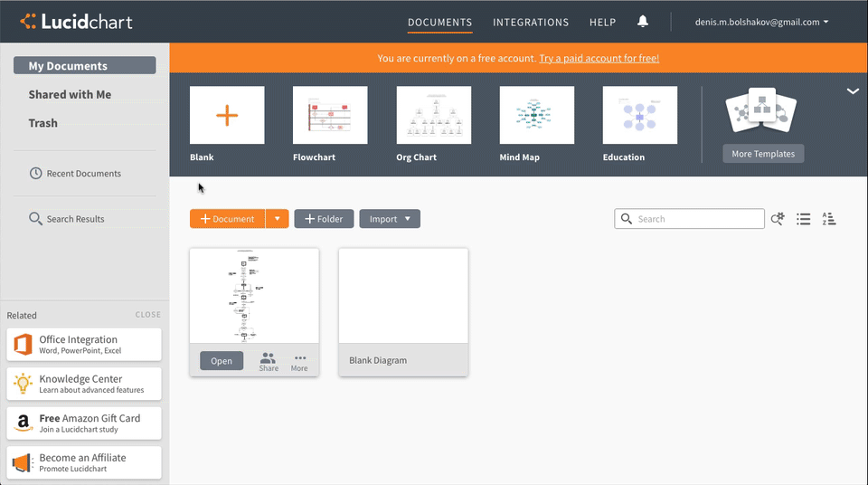Screen dimensions: 868x485
Task: Select My Documents in sidebar
Action: point(85,65)
